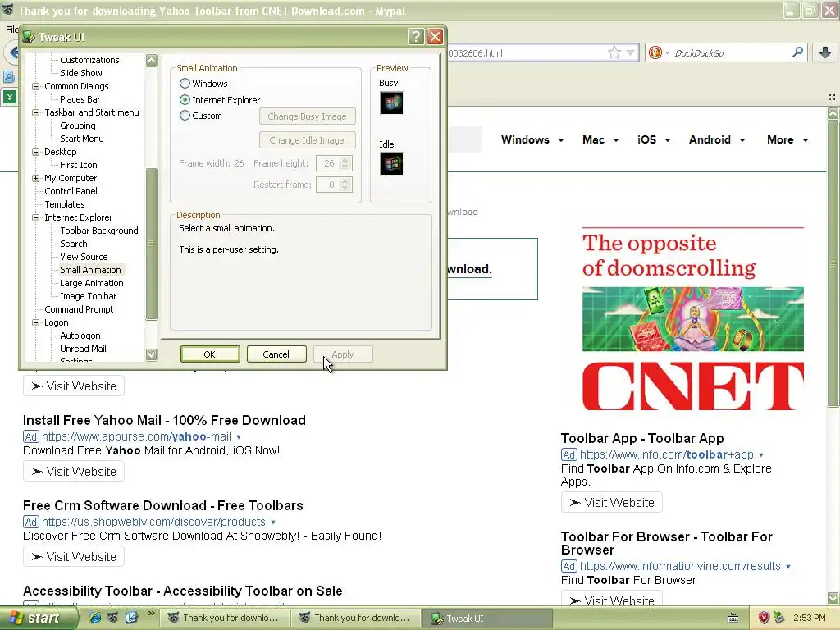Screen dimensions: 840x630
Task: Click the DuckDuckGo search input field
Action: point(731,52)
